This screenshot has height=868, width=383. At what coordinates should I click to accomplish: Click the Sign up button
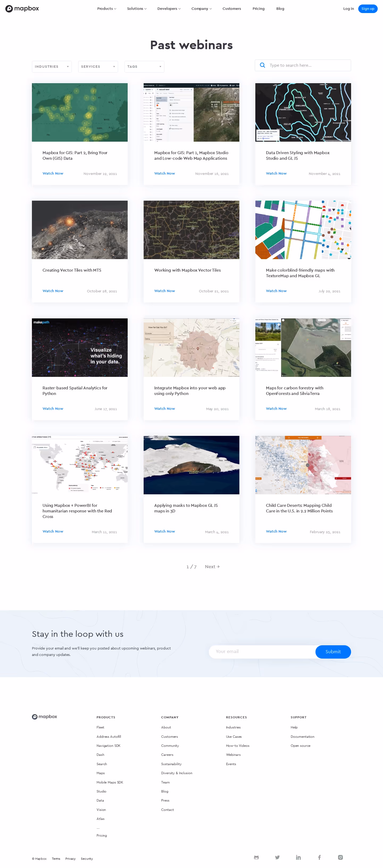point(368,9)
